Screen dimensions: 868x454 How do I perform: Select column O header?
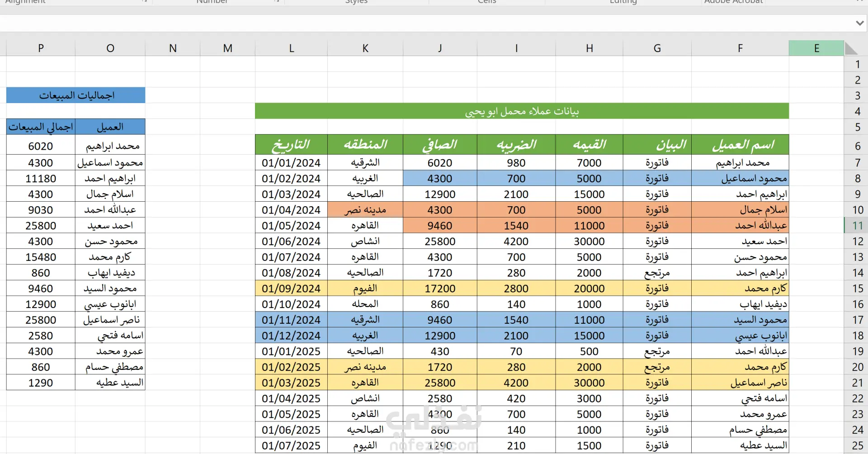(110, 48)
